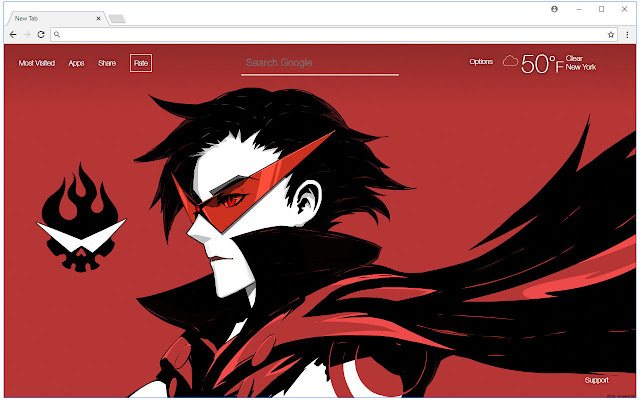
Task: Click the outlined Rate button
Action: (x=141, y=63)
